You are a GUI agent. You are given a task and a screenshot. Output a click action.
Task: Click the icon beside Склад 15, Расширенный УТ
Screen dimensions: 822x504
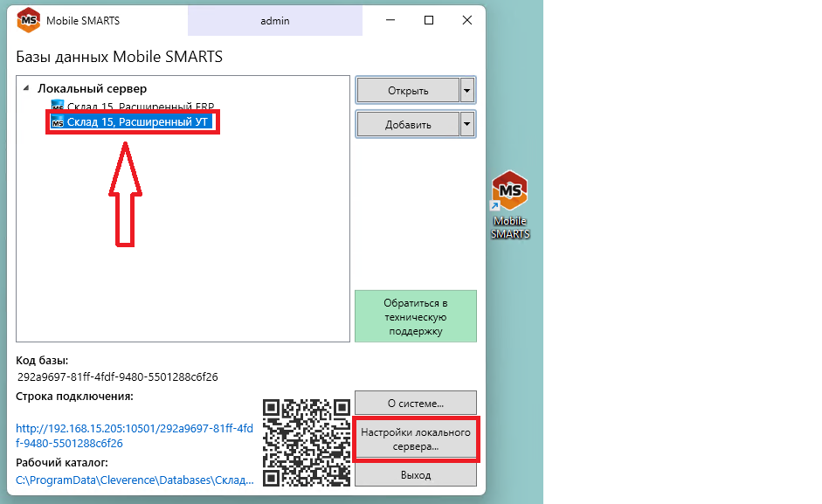pyautogui.click(x=58, y=122)
